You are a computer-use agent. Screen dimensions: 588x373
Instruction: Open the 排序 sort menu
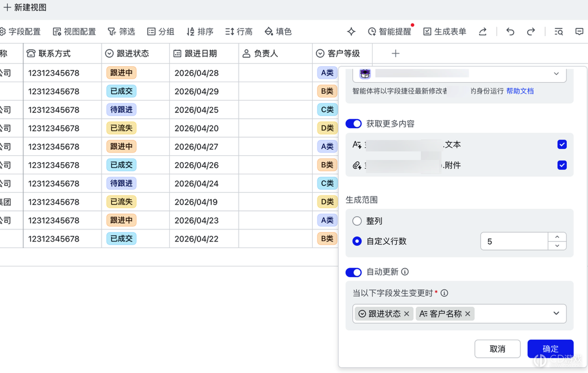[x=200, y=32]
